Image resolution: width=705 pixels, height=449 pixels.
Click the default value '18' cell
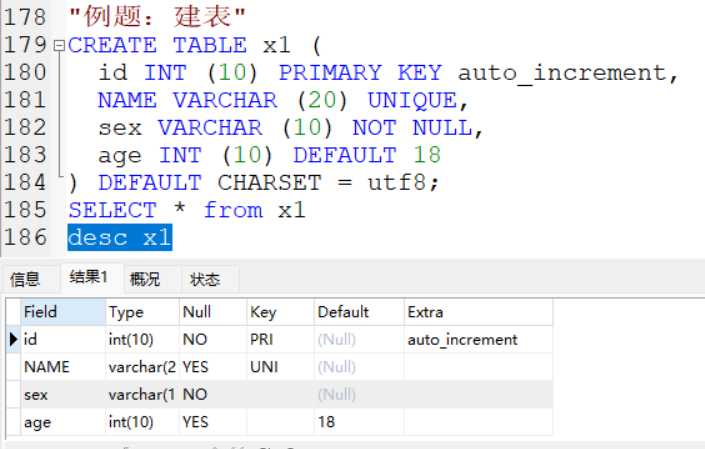tap(359, 422)
